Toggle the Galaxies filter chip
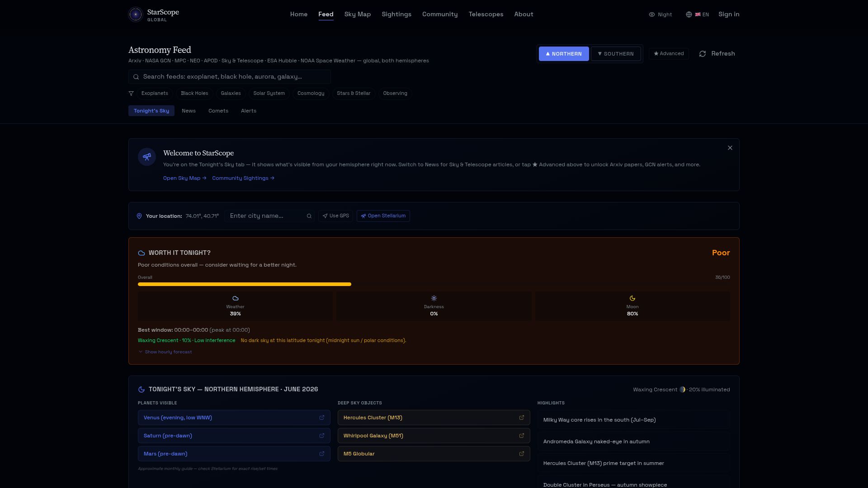The image size is (868, 488). click(231, 94)
